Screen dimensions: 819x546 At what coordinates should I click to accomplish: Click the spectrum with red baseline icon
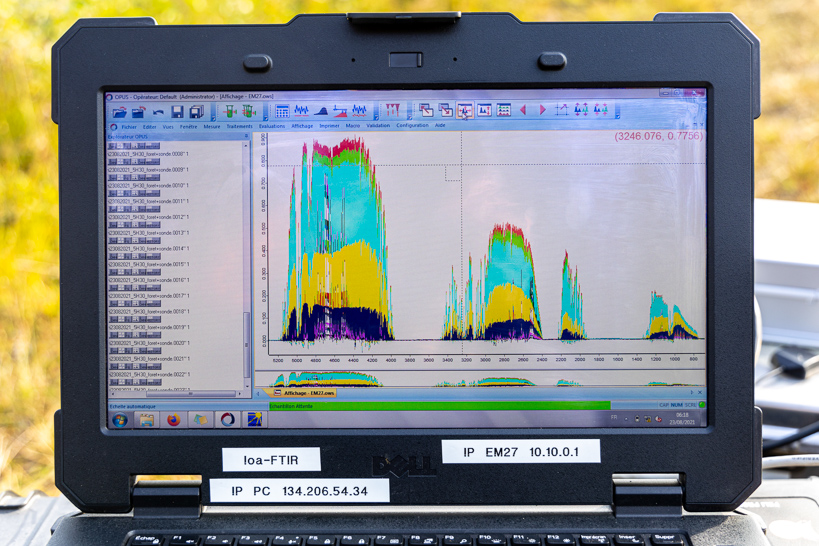pos(359,110)
